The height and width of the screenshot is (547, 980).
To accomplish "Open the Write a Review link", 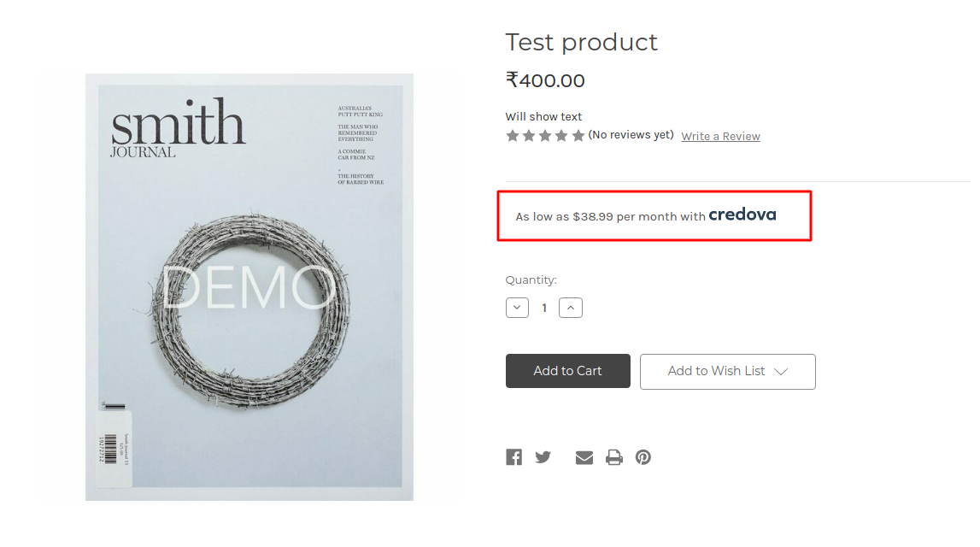I will point(720,136).
